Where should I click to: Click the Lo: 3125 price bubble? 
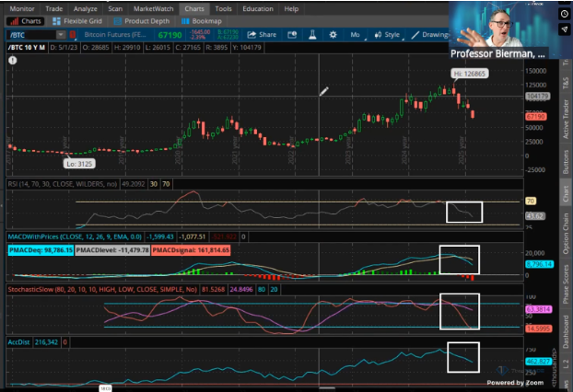[79, 164]
